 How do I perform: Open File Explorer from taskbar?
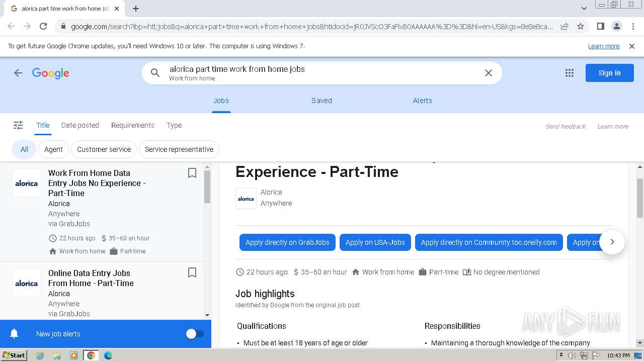[57, 355]
